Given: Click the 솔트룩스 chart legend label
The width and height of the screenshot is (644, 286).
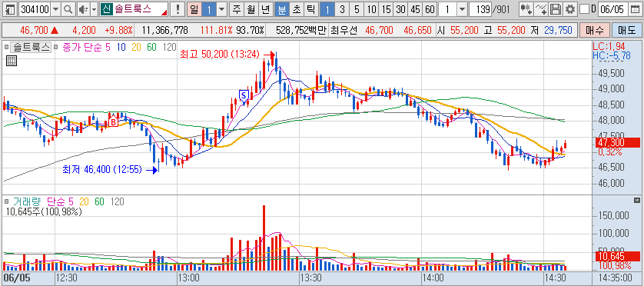Looking at the screenshot, I should pyautogui.click(x=32, y=47).
